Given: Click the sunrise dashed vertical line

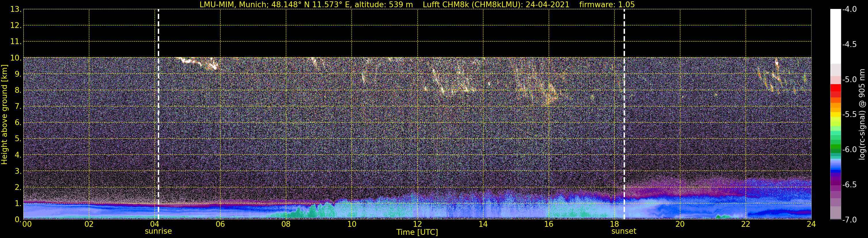Looking at the screenshot, I should (x=158, y=114).
